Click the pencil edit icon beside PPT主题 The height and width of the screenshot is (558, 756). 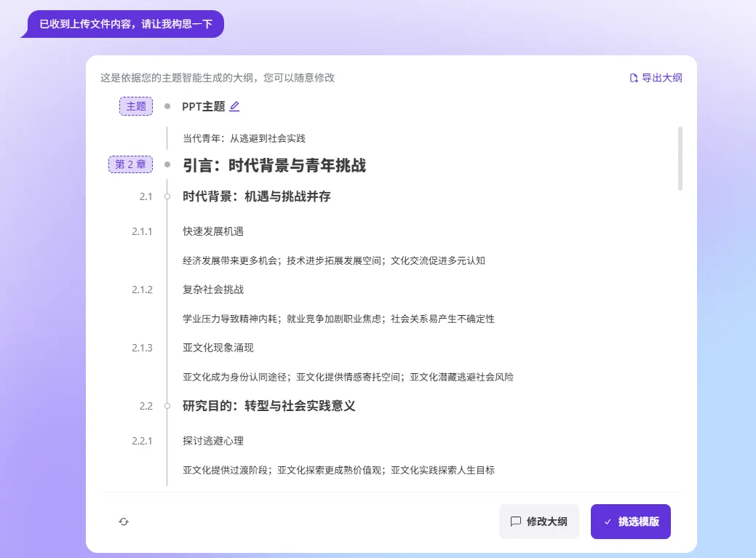point(234,106)
